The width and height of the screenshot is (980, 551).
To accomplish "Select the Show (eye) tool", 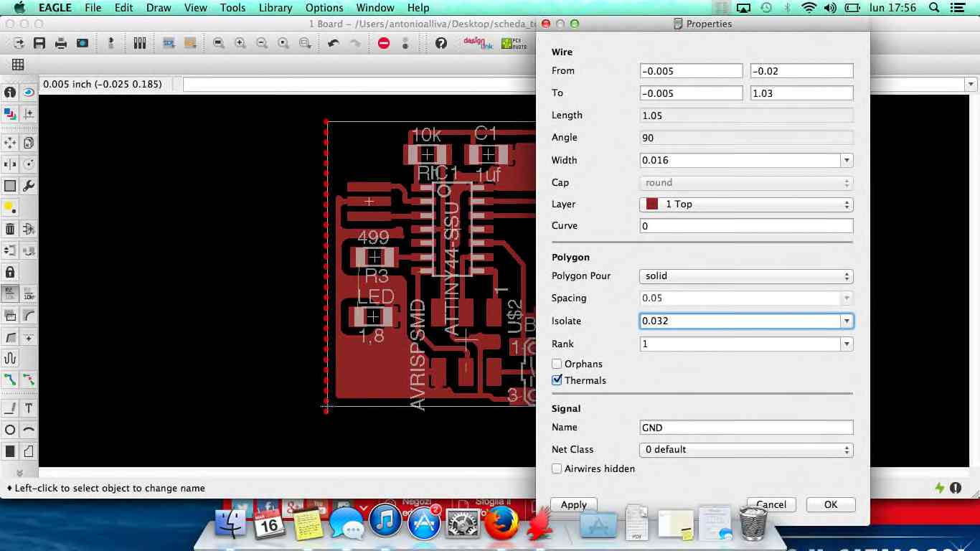I will [x=29, y=93].
